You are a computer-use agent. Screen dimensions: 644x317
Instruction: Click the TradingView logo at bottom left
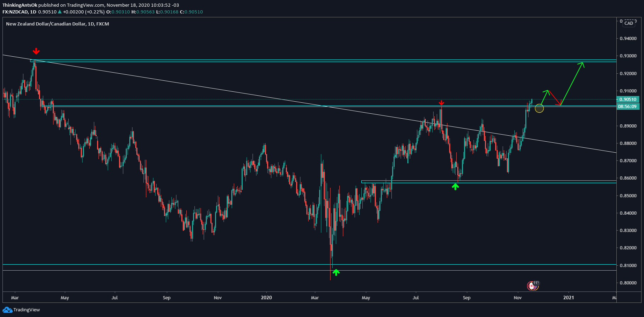coord(22,310)
